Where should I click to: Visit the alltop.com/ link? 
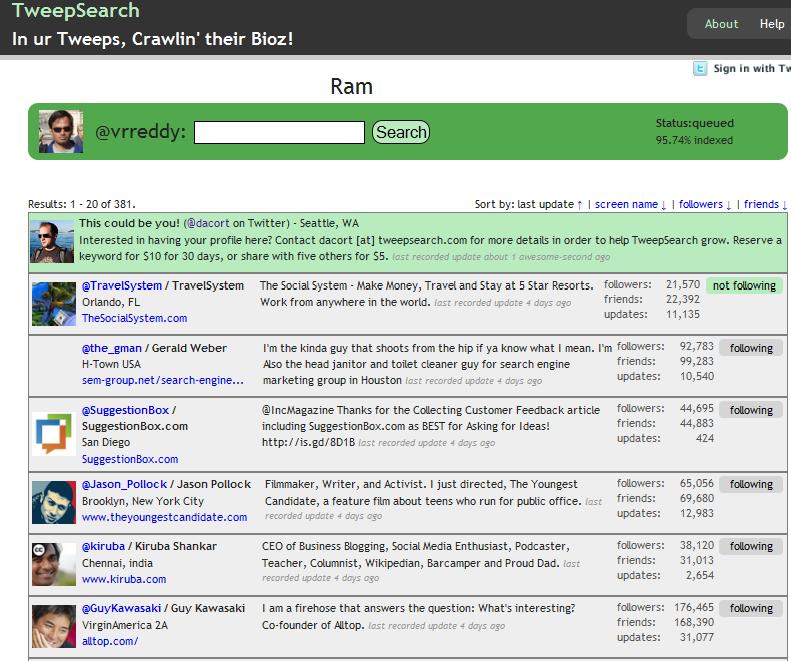tap(109, 641)
